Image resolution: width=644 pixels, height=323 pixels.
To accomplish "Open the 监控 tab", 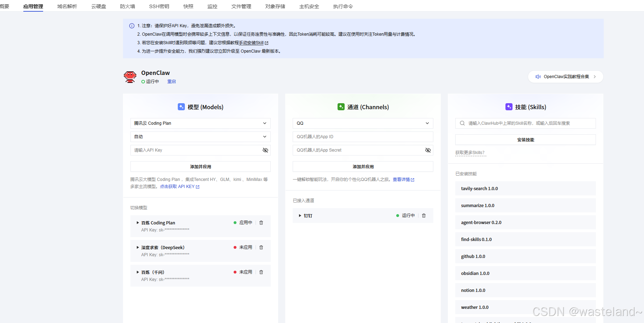I will click(x=212, y=6).
